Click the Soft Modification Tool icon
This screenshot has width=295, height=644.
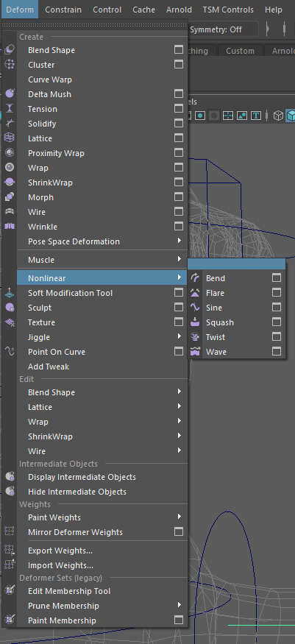coord(10,293)
